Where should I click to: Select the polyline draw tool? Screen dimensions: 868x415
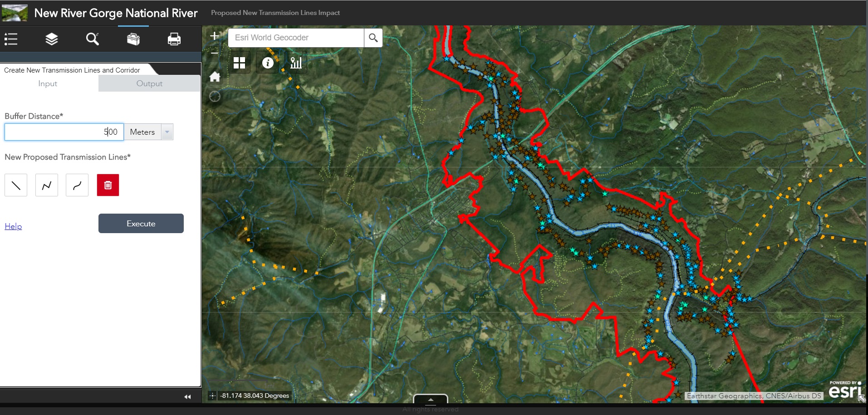pyautogui.click(x=47, y=185)
